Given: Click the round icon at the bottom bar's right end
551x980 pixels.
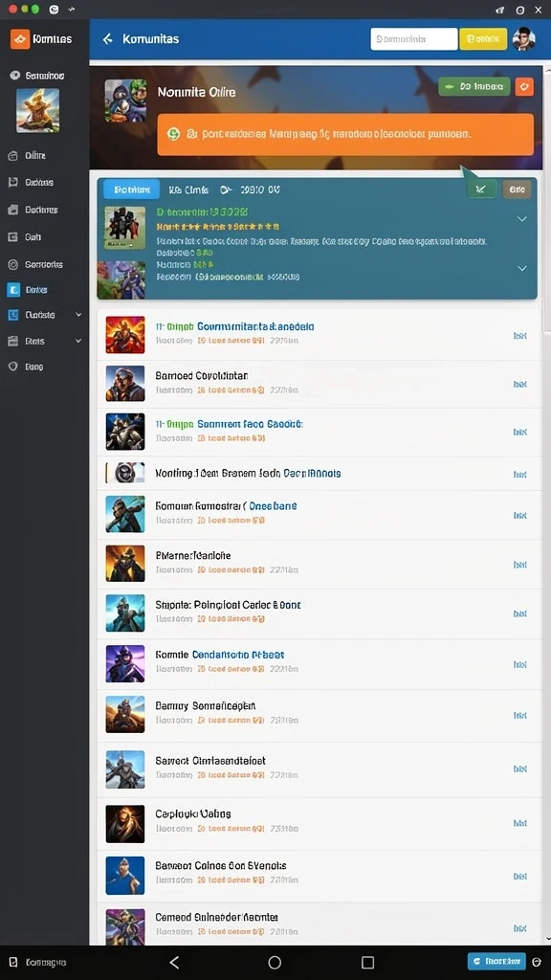Looking at the screenshot, I should (537, 962).
